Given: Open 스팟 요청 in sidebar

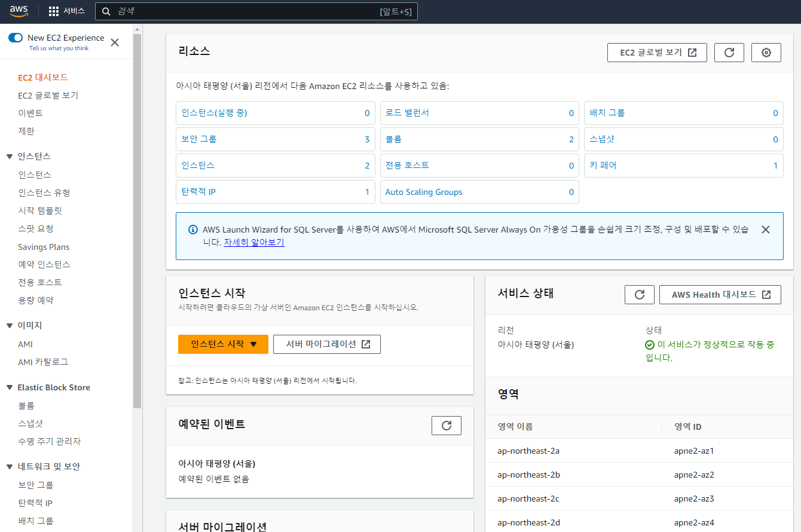Looking at the screenshot, I should pos(36,229).
